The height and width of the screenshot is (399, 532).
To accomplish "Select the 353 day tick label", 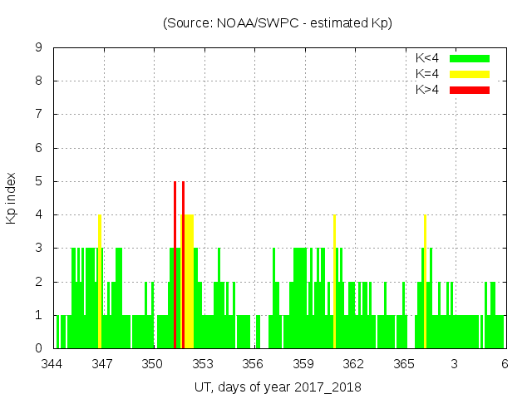I will tap(203, 364).
